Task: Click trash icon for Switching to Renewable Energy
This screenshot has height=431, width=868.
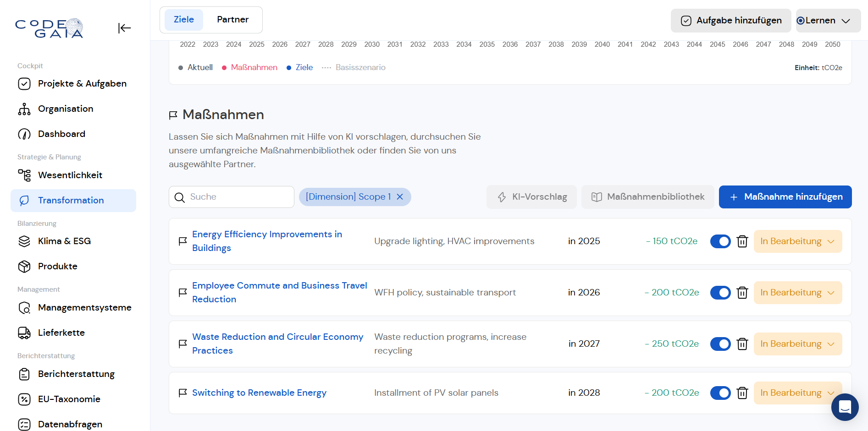Action: [742, 393]
